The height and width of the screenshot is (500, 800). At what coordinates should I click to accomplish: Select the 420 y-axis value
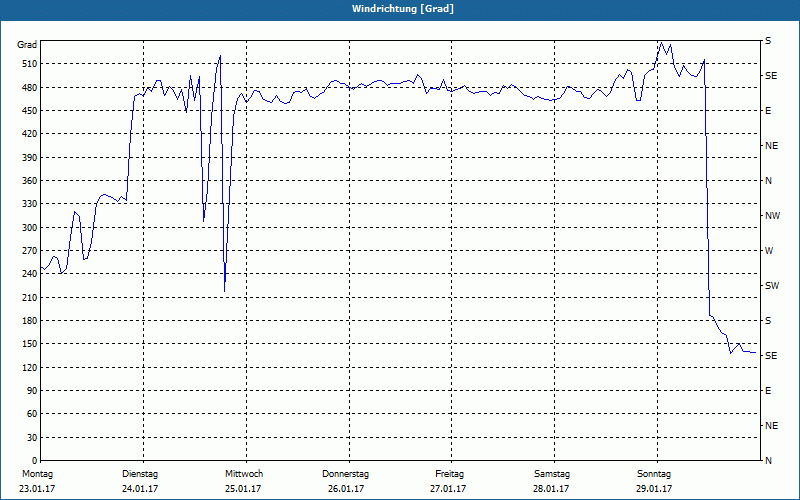click(30, 134)
